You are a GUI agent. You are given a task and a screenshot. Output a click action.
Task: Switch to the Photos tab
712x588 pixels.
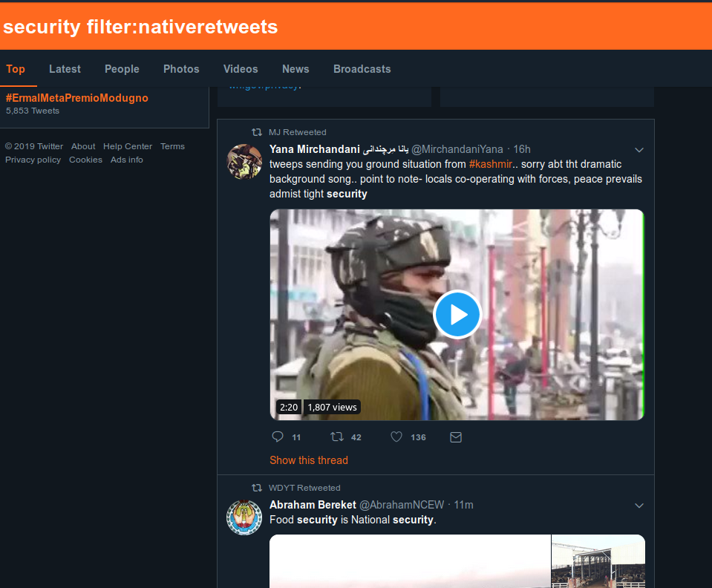[180, 68]
